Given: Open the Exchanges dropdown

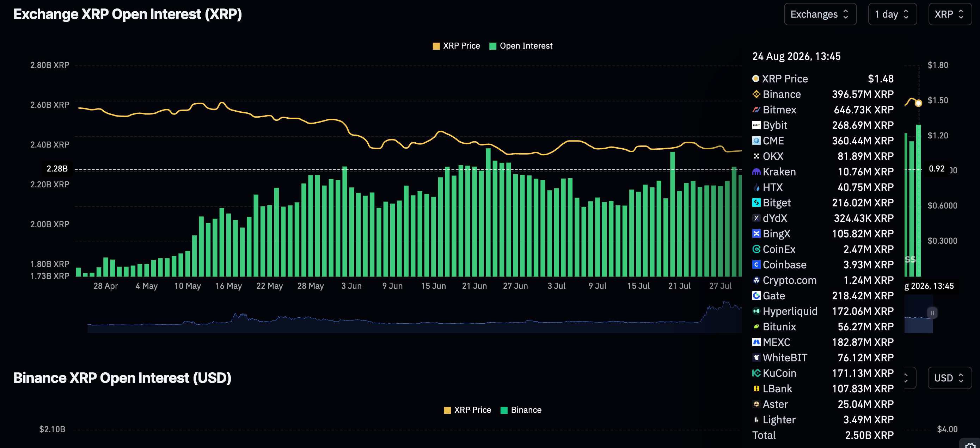Looking at the screenshot, I should (820, 14).
